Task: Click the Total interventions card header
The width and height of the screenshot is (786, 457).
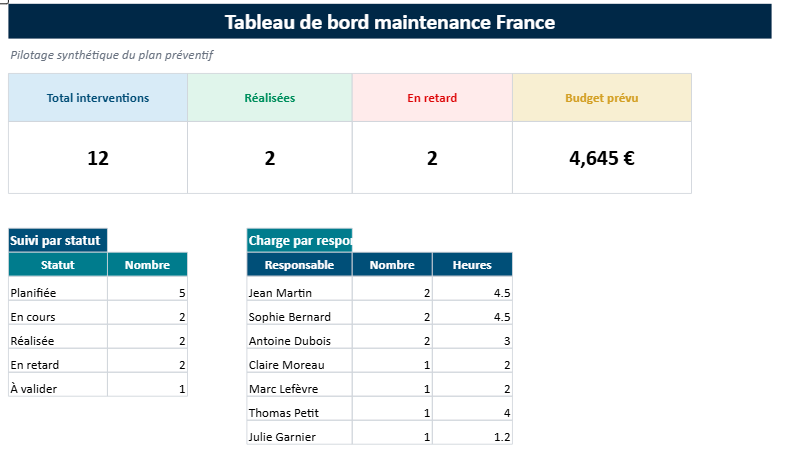Action: tap(98, 98)
